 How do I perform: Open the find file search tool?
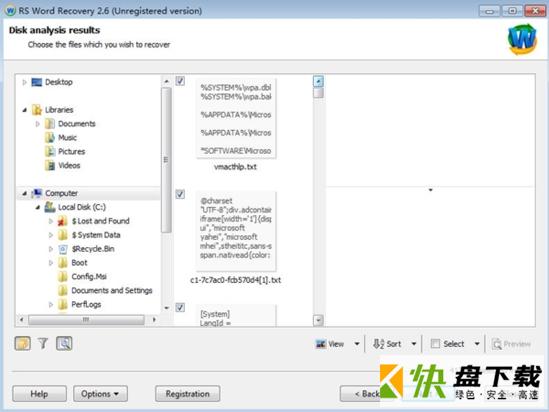[x=64, y=343]
